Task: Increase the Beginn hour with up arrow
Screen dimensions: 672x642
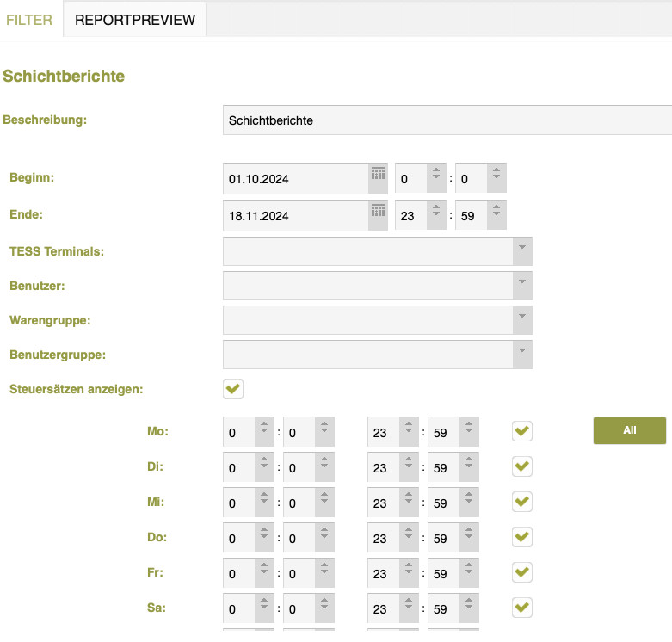Action: pos(436,170)
